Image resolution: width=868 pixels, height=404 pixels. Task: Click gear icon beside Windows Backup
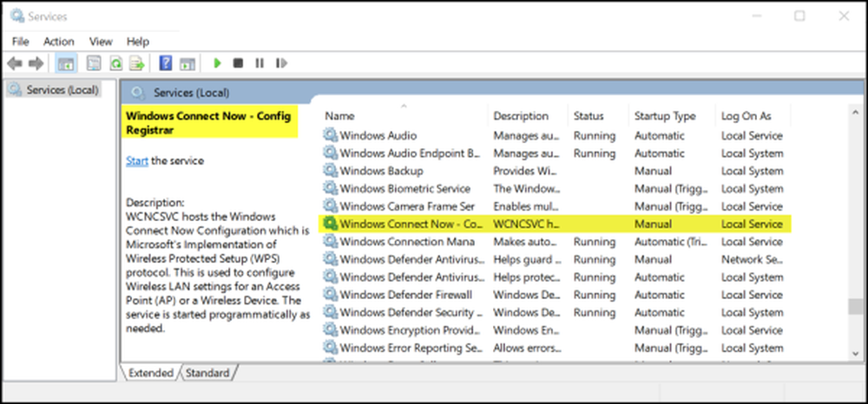coord(331,170)
